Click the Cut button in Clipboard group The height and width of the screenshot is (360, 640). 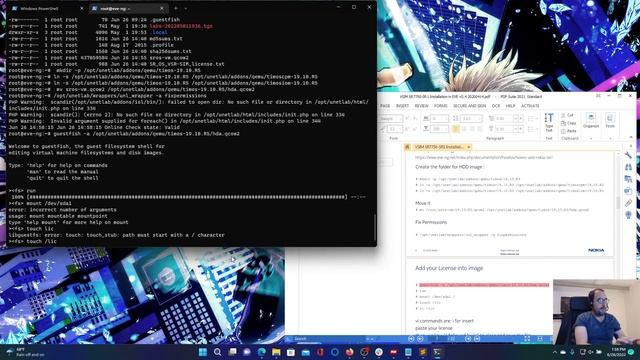click(x=568, y=115)
